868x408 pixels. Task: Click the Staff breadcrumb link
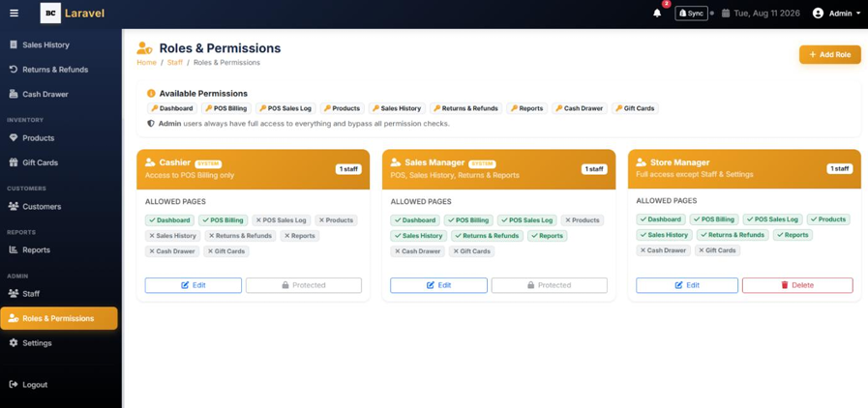[x=175, y=63]
